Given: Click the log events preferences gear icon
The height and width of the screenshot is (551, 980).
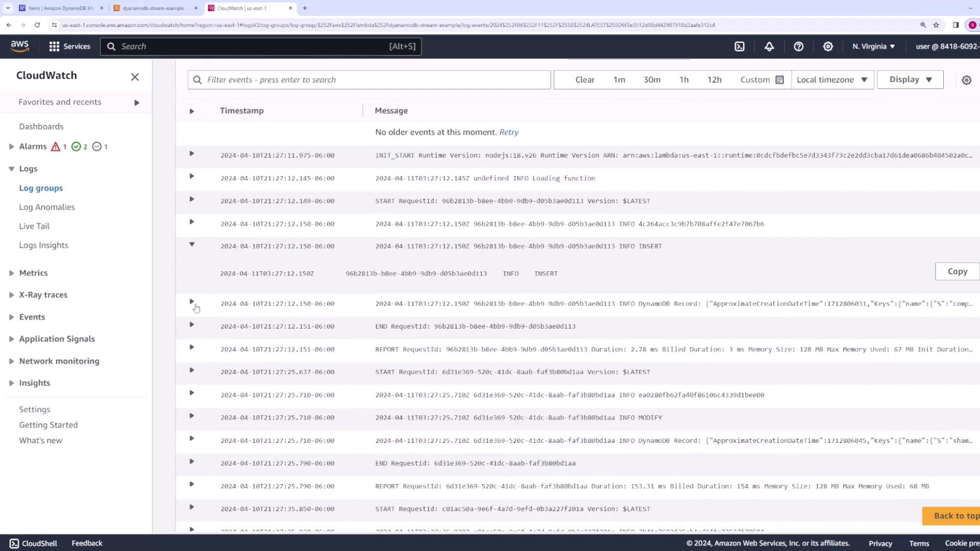Looking at the screenshot, I should pyautogui.click(x=966, y=80).
